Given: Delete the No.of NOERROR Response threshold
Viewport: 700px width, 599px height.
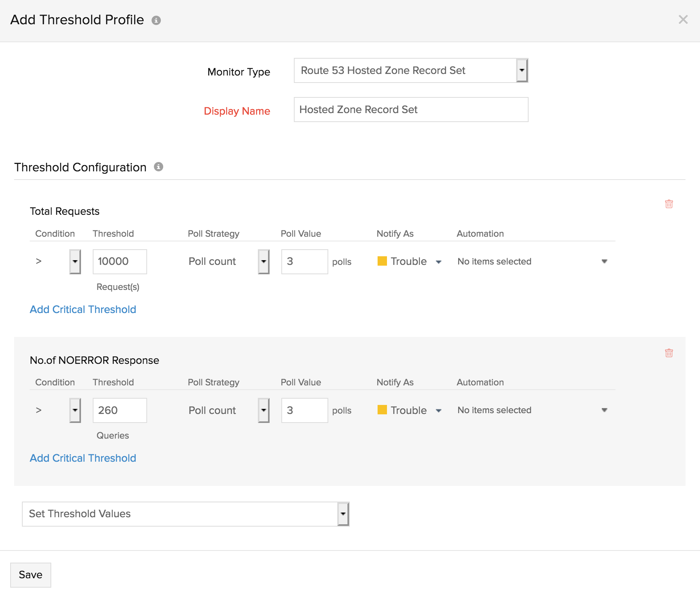Looking at the screenshot, I should pos(669,353).
